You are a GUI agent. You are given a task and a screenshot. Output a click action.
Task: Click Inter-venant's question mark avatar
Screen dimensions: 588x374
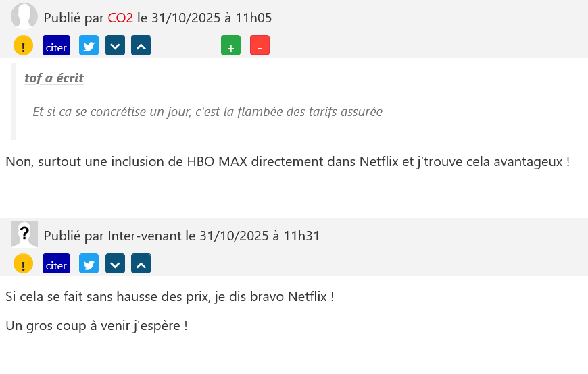pyautogui.click(x=24, y=234)
